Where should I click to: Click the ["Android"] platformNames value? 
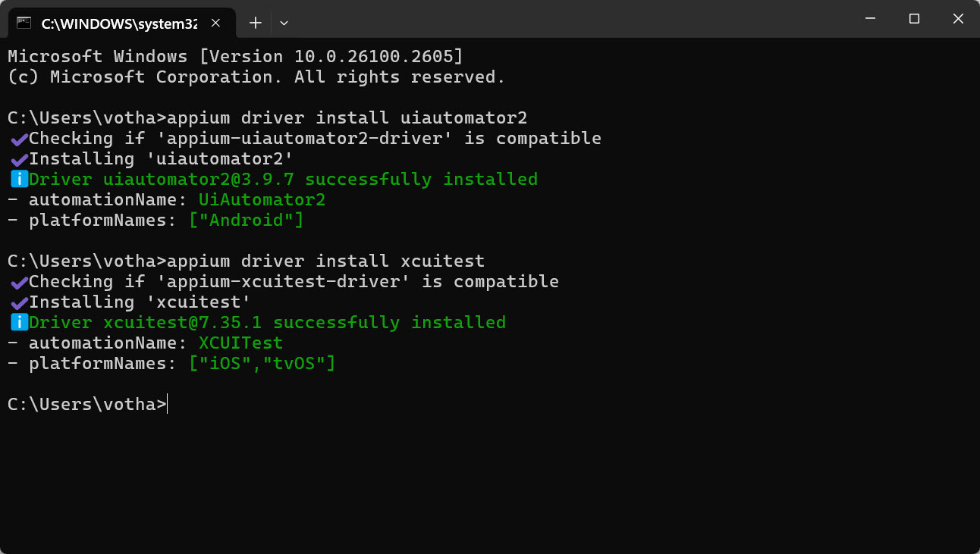pos(246,221)
